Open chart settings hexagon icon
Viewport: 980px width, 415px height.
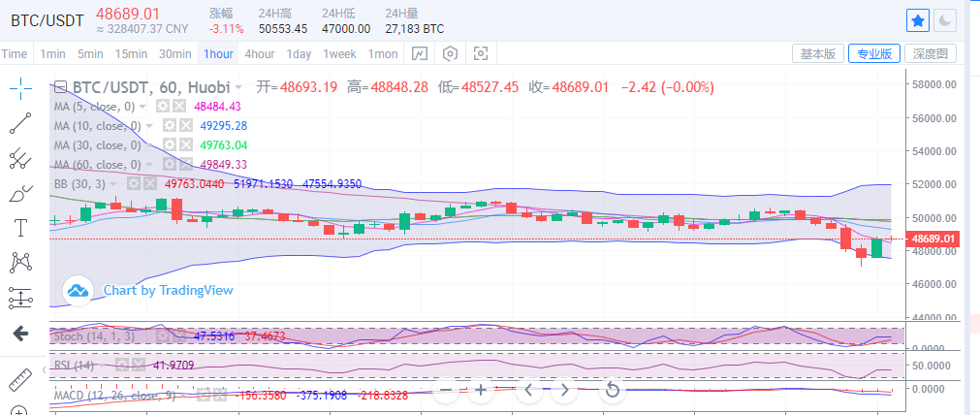pyautogui.click(x=450, y=54)
